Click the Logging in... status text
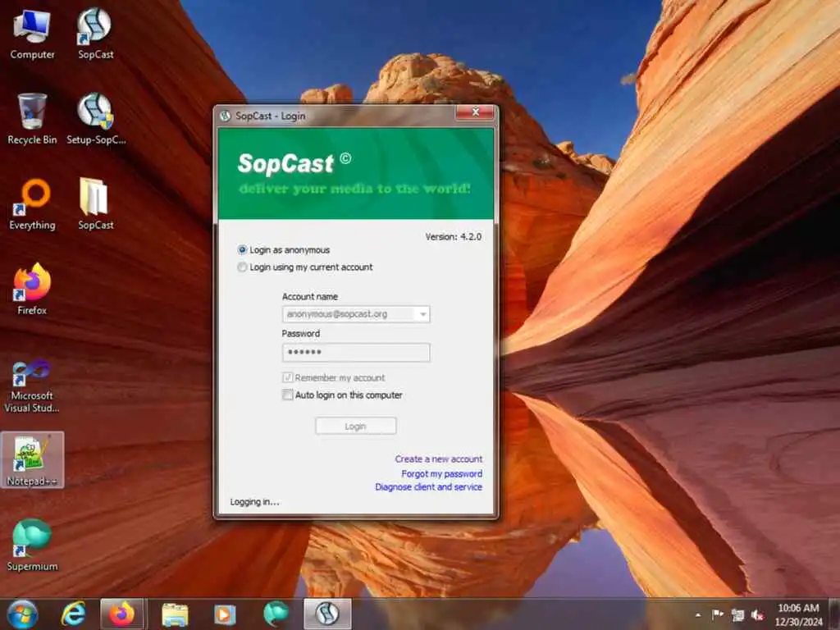Screen dimensions: 840x630 point(254,502)
